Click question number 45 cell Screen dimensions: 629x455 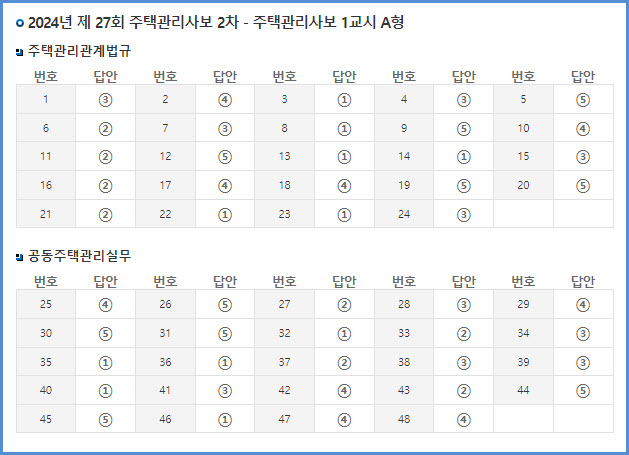click(x=46, y=419)
